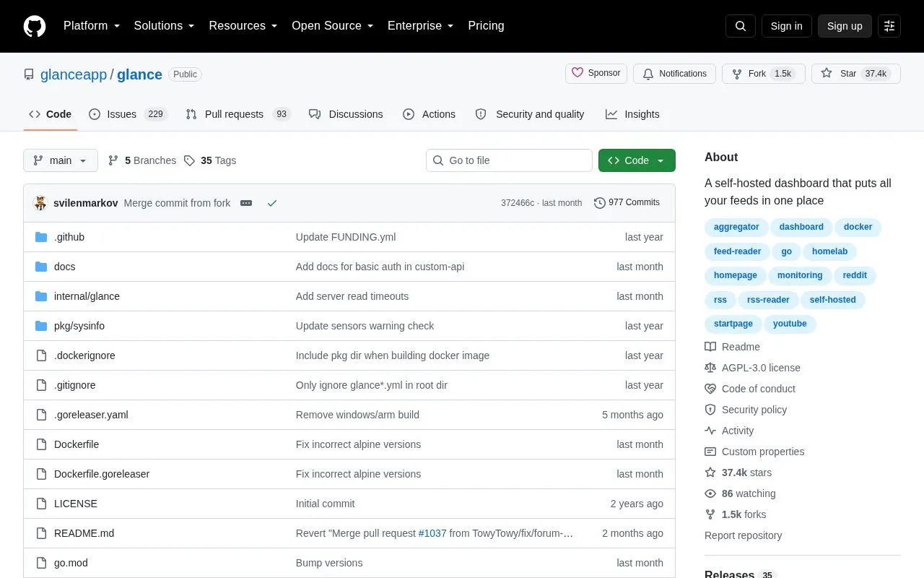View the 35 Tags link
This screenshot has width=924, height=578.
[x=210, y=160]
